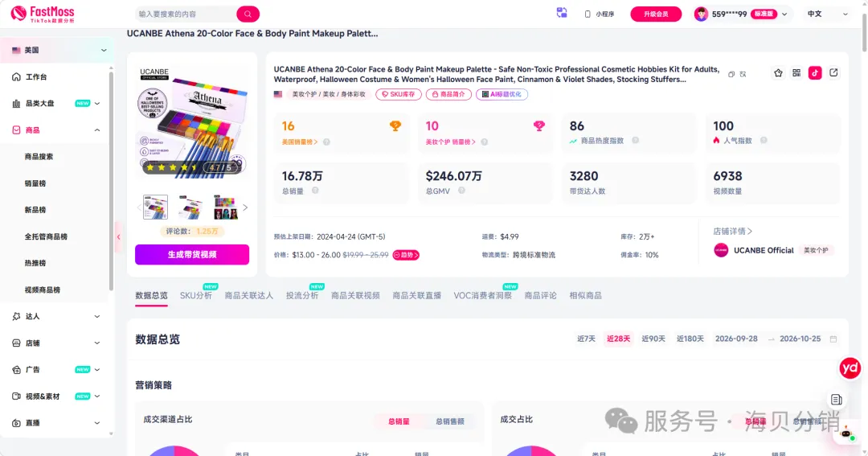Open the product on TikTok via the red icon
Viewport: 868px width, 456px height.
point(815,73)
